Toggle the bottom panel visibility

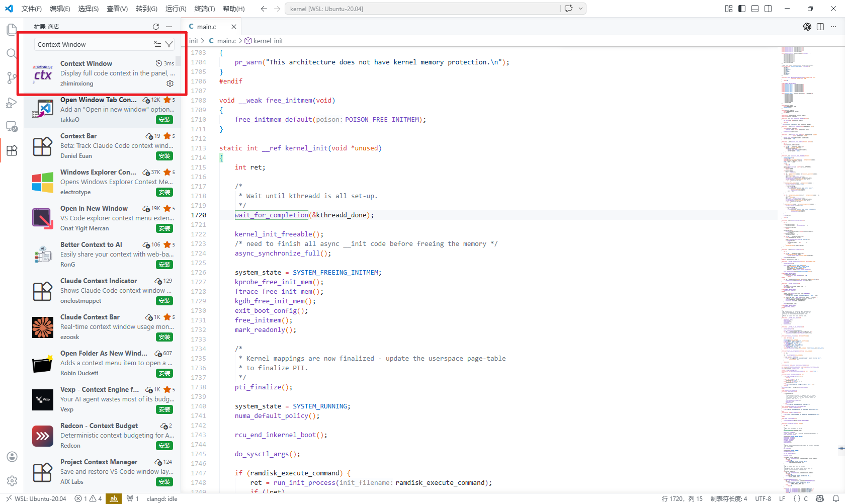click(x=755, y=9)
